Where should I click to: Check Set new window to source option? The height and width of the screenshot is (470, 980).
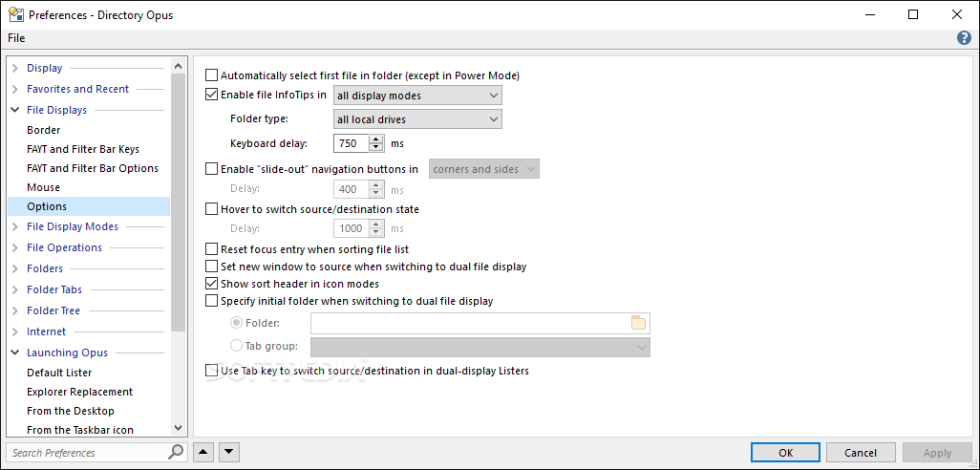coord(212,267)
